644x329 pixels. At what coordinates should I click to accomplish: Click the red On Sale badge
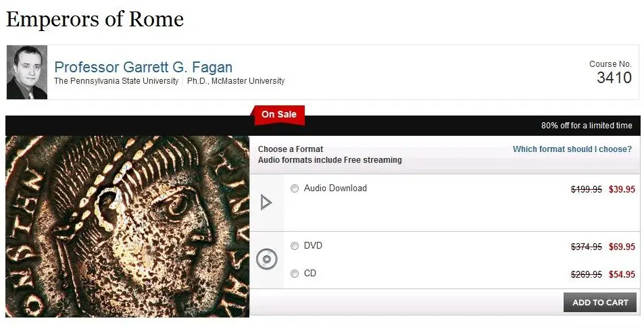point(279,115)
